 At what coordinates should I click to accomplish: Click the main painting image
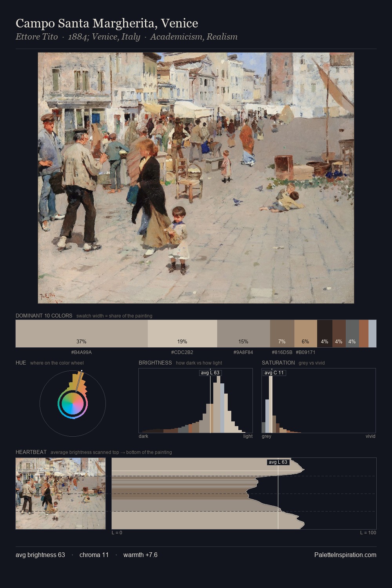196,178
